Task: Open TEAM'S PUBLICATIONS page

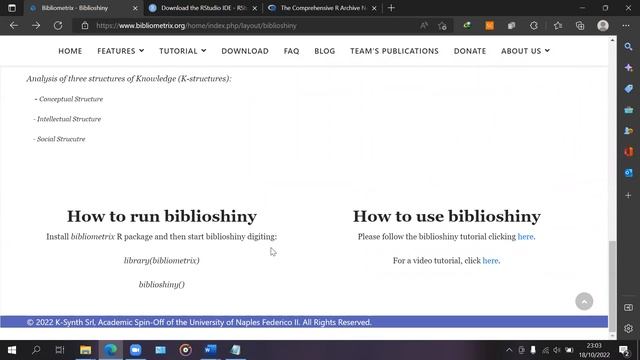Action: pyautogui.click(x=394, y=51)
